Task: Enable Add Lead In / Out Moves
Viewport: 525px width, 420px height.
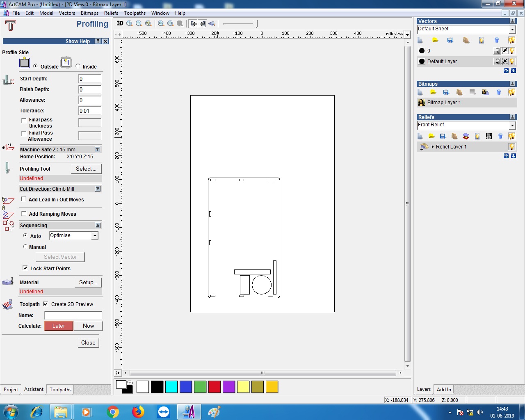Action: (x=24, y=199)
